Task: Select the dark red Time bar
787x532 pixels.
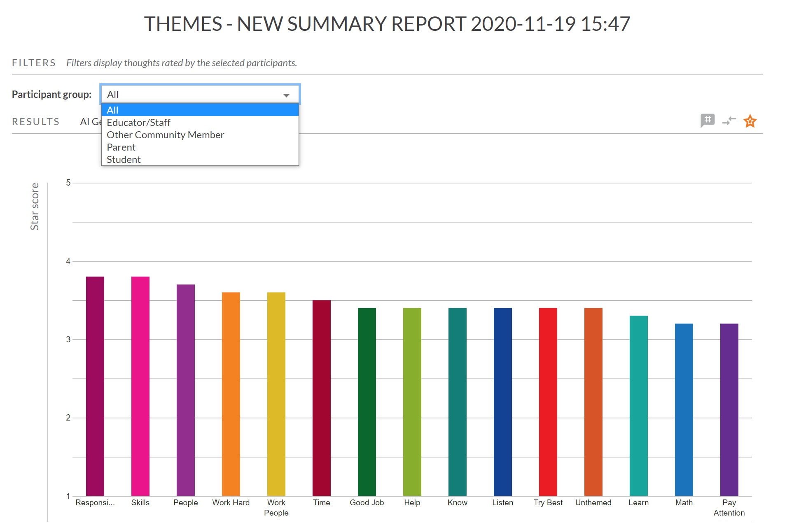Action: pos(322,398)
